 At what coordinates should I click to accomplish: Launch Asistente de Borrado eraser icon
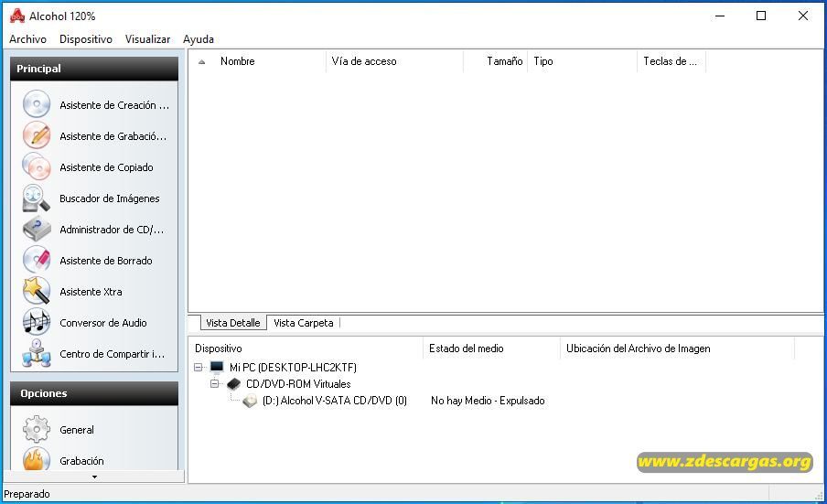[x=37, y=260]
